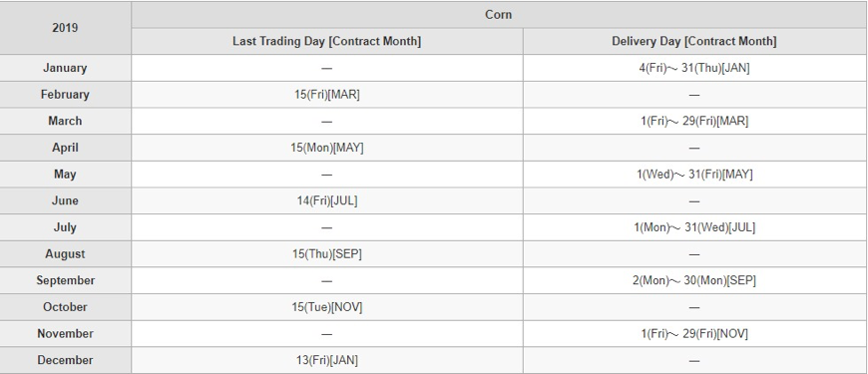Click the 13(Fri)[JAN] trading day cell

[326, 360]
